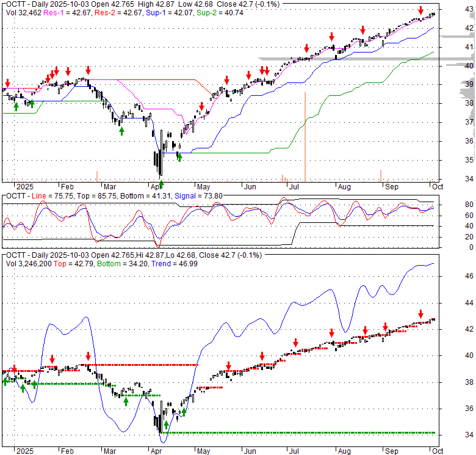The height and width of the screenshot is (455, 476).
Task: Click the blue 'Signal = 73.80' oscillator label
Action: (198, 196)
